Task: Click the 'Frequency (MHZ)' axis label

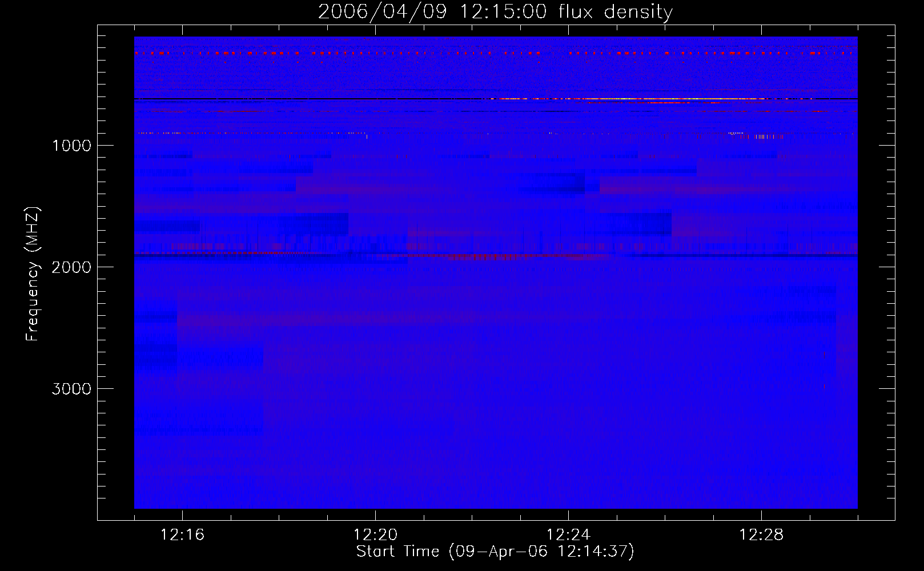Action: click(x=33, y=274)
